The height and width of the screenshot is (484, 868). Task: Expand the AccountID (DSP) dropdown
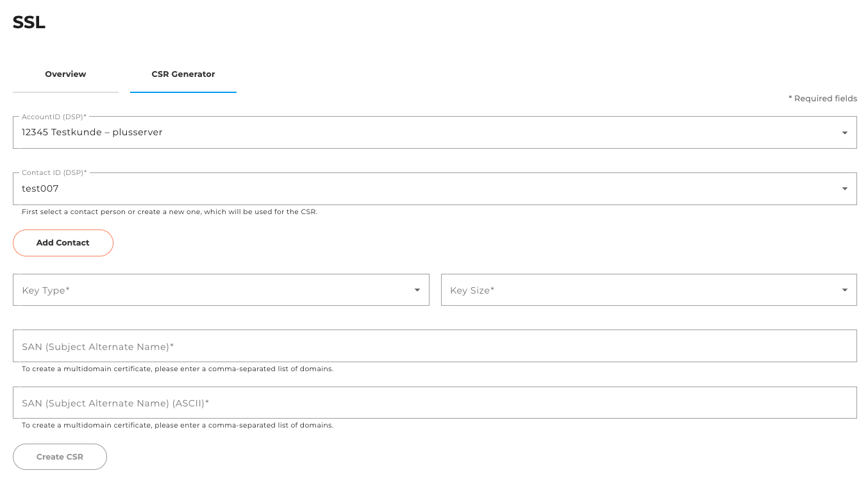pos(434,132)
